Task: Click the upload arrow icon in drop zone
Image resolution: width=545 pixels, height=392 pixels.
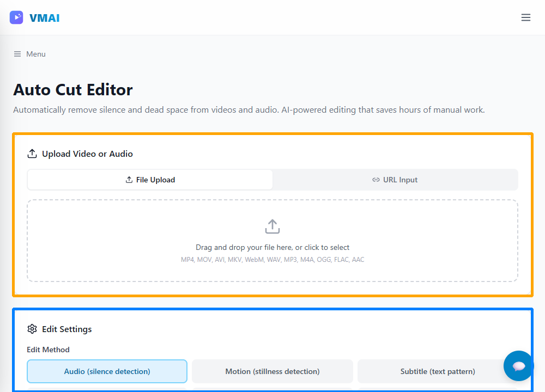Action: tap(272, 226)
